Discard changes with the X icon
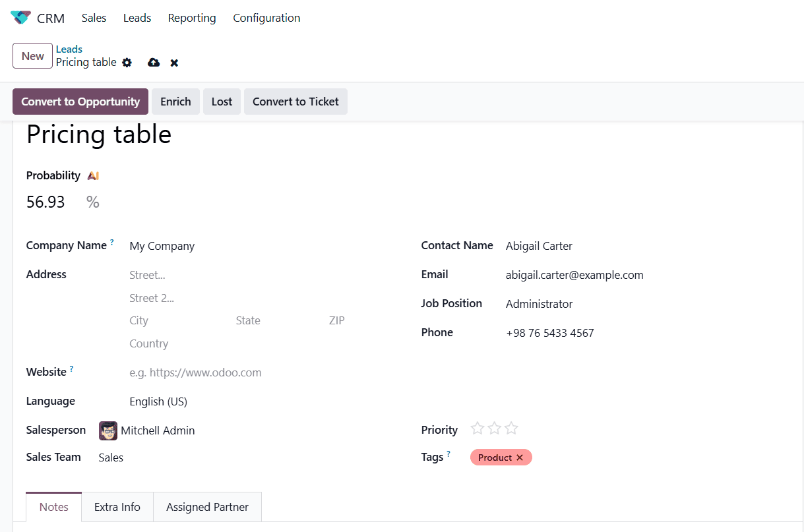Image resolution: width=804 pixels, height=532 pixels. [174, 63]
